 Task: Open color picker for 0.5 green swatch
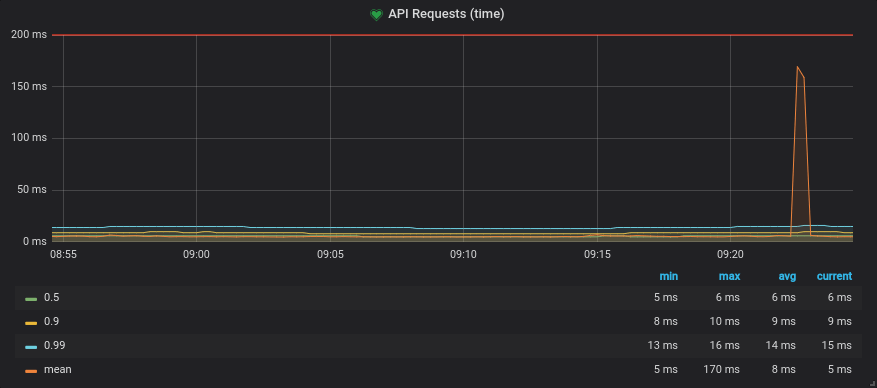click(x=31, y=299)
